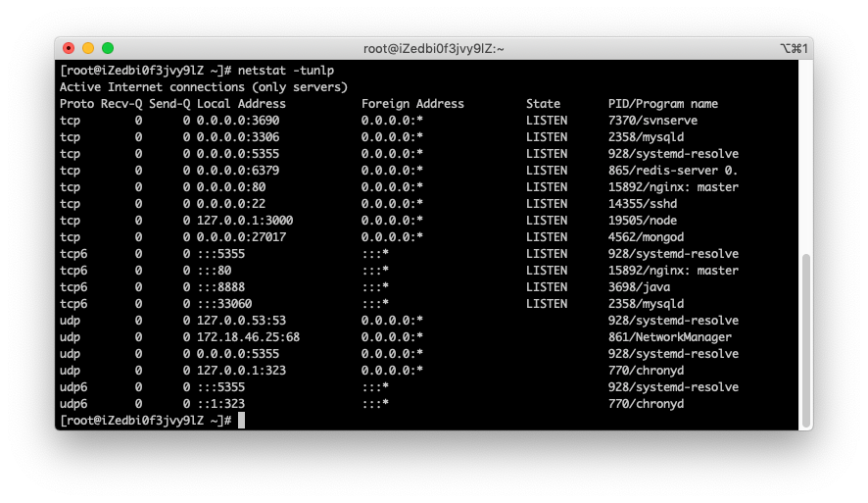868x503 pixels.
Task: Click local address :::33060
Action: coord(224,304)
